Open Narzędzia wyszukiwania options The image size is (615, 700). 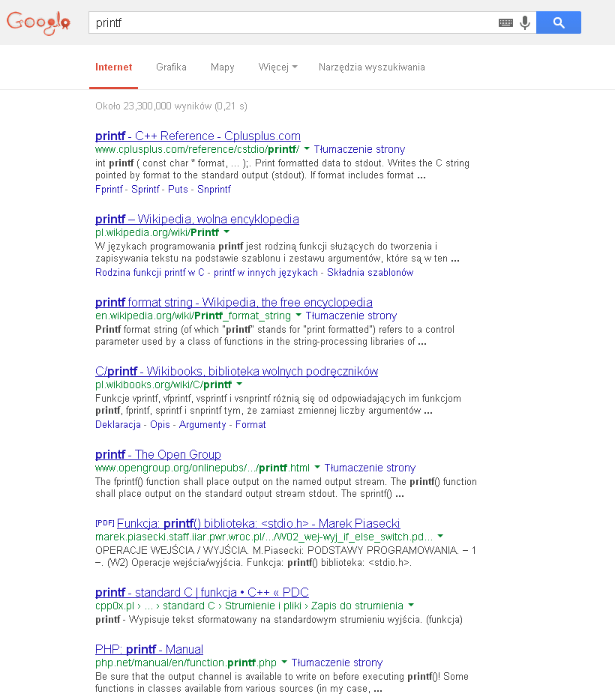click(371, 67)
